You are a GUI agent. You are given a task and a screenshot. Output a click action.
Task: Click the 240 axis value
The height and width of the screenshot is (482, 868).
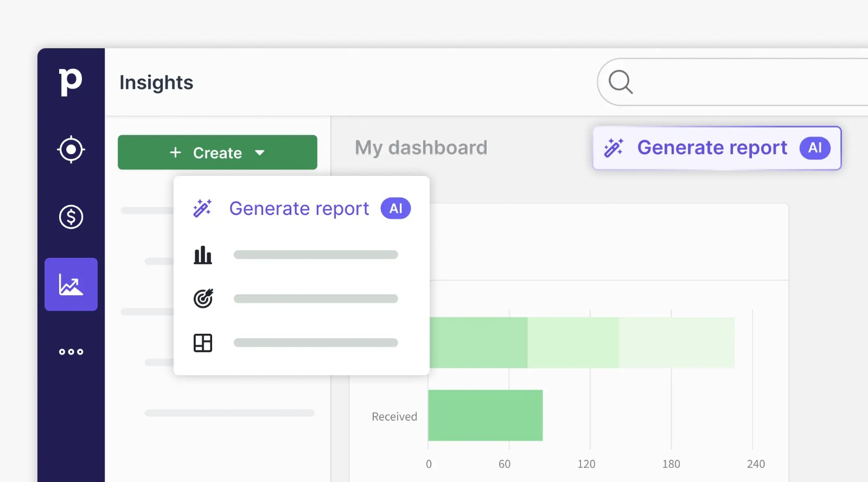pos(756,464)
